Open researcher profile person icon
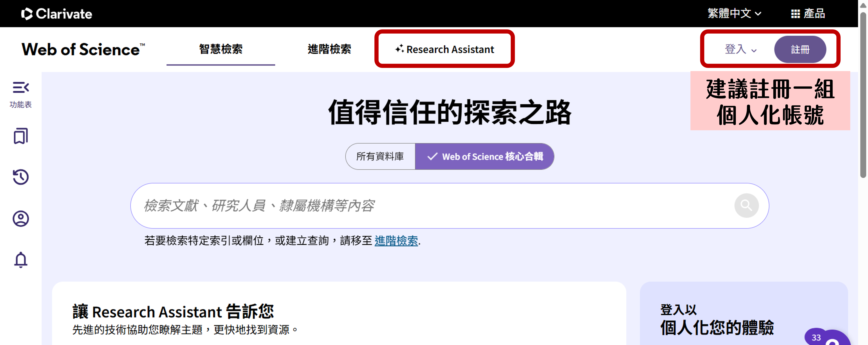868x345 pixels. pyautogui.click(x=21, y=218)
